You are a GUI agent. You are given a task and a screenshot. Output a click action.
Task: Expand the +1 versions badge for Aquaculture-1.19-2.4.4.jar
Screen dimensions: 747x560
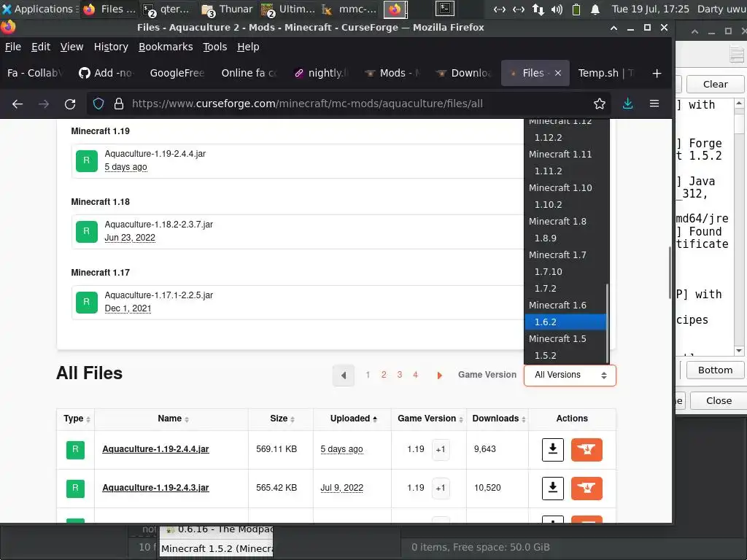point(441,449)
